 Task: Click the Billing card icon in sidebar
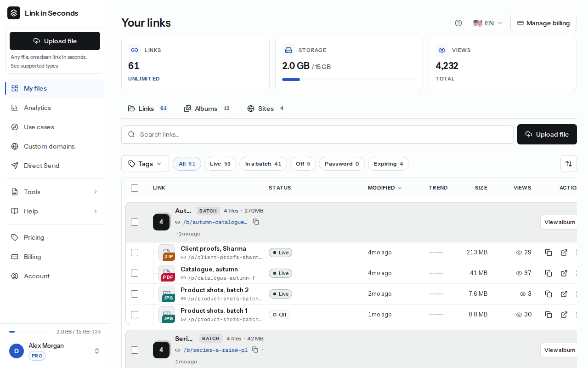15,257
